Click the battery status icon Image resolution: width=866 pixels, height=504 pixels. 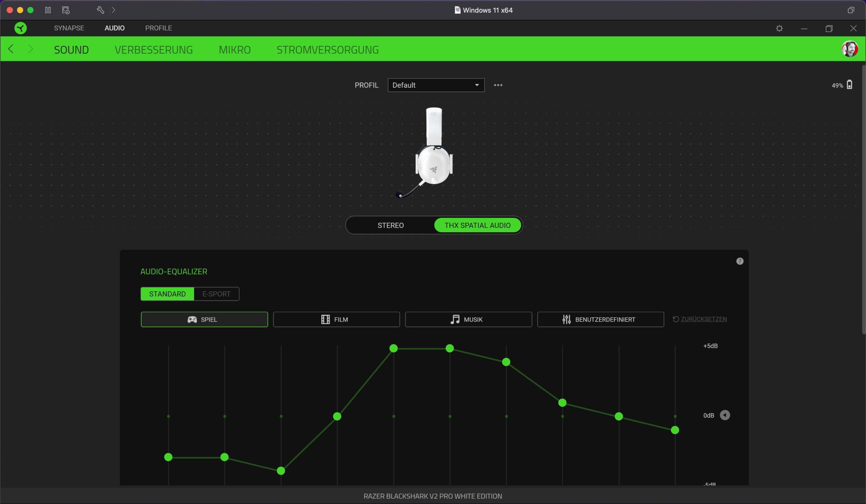pos(849,85)
